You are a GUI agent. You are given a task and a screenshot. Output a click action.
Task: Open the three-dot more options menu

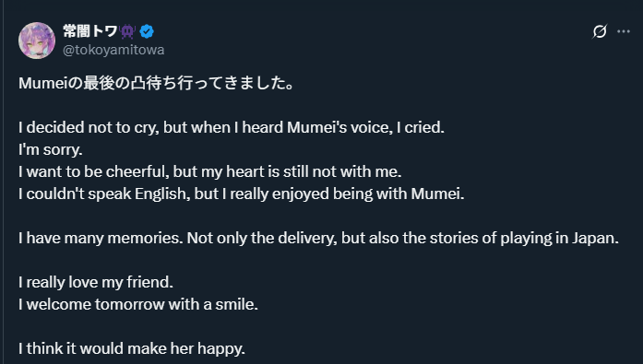point(624,31)
